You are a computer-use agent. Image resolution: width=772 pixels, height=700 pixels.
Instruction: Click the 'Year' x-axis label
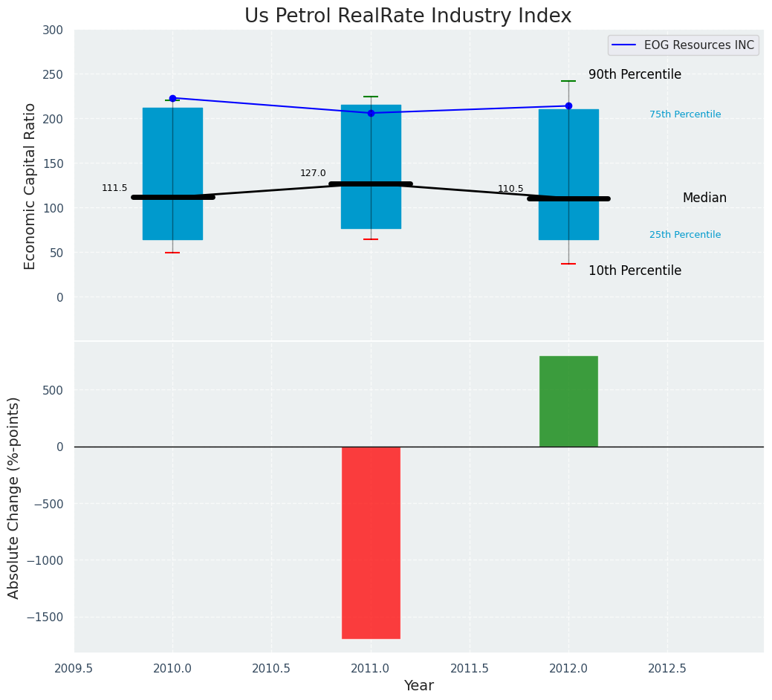point(418,686)
